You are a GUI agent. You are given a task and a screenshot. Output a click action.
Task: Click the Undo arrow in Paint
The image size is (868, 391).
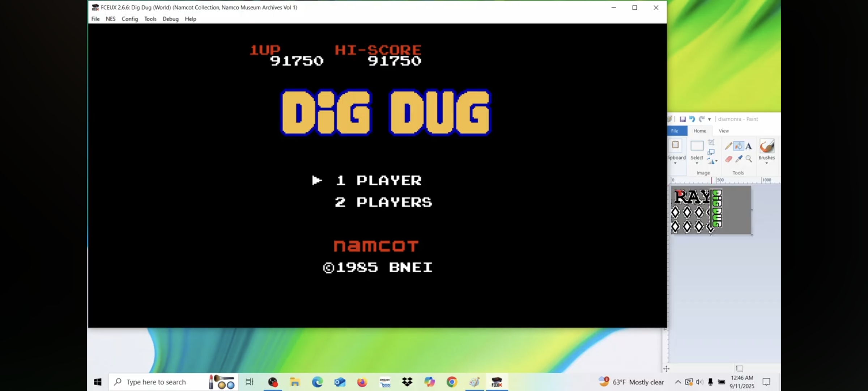[x=692, y=119]
